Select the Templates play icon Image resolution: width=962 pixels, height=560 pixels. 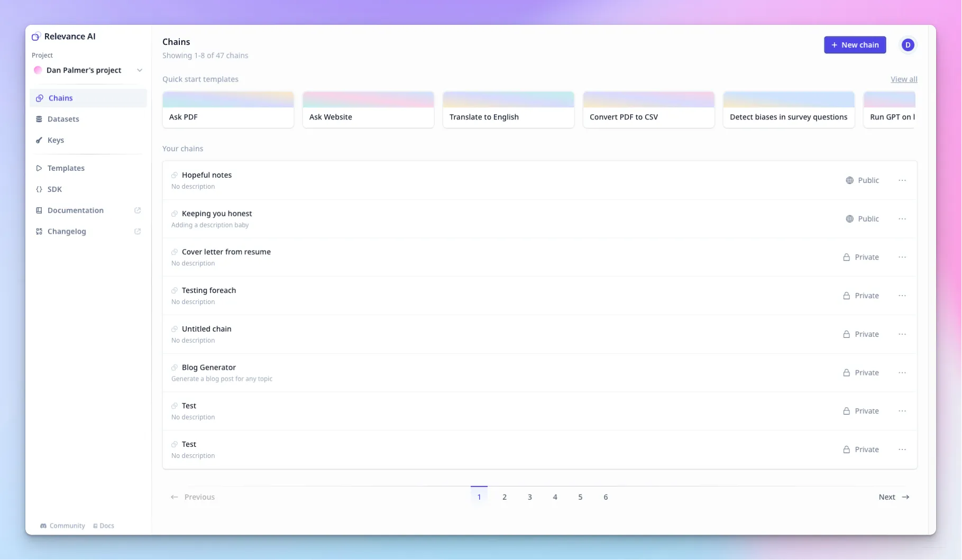38,168
